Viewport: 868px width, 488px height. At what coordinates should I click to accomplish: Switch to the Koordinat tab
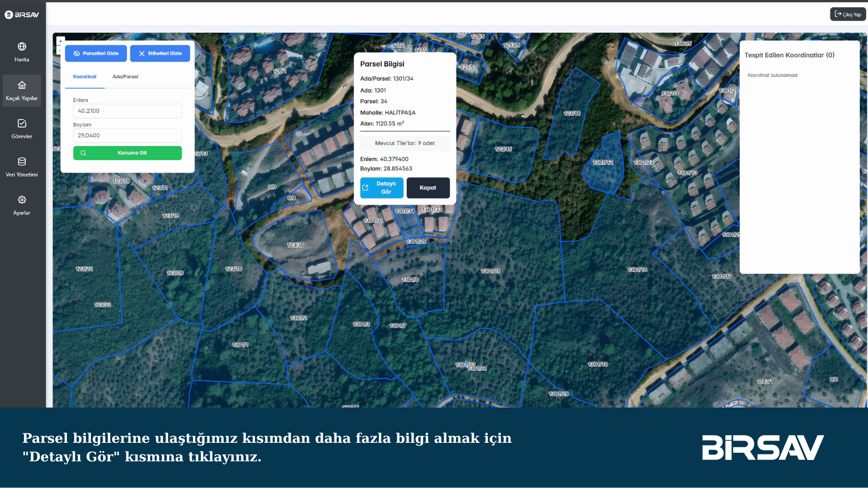pyautogui.click(x=85, y=77)
